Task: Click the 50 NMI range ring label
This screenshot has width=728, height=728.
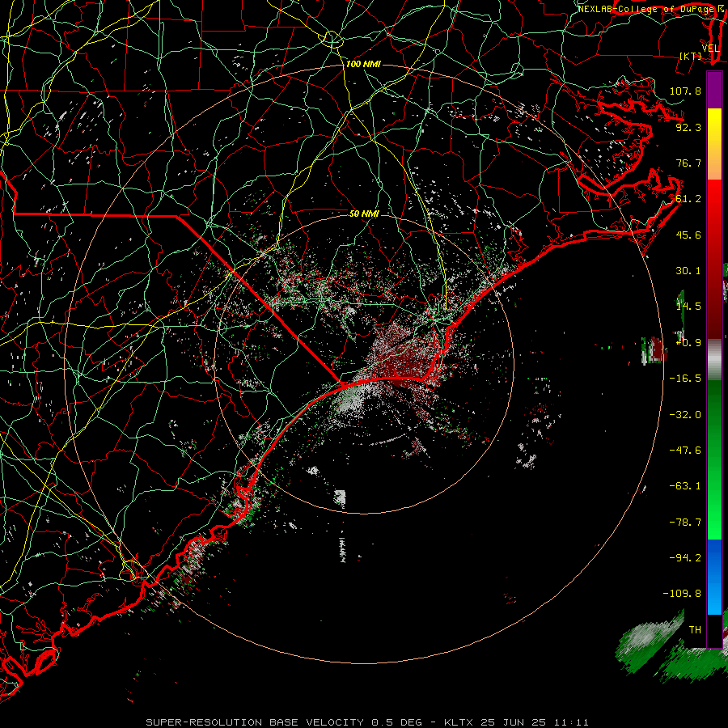Action: (364, 214)
